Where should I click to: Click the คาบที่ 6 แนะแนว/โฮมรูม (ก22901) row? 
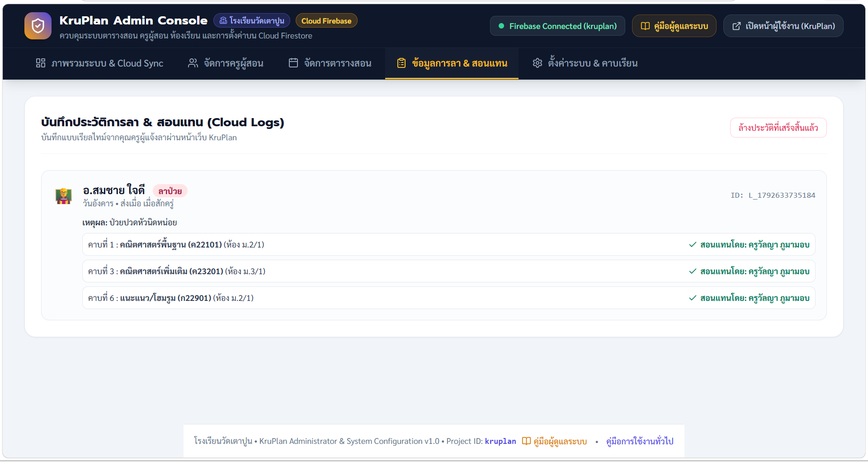(x=448, y=298)
